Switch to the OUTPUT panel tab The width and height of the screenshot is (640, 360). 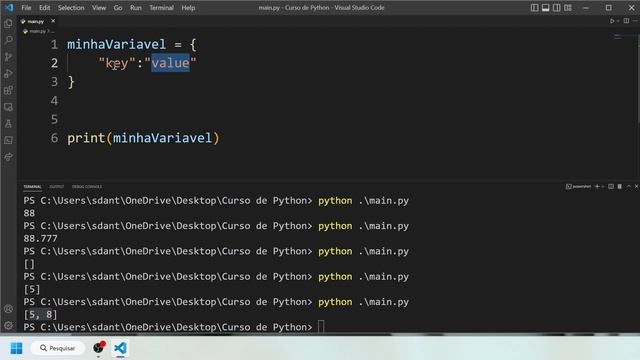coord(57,187)
